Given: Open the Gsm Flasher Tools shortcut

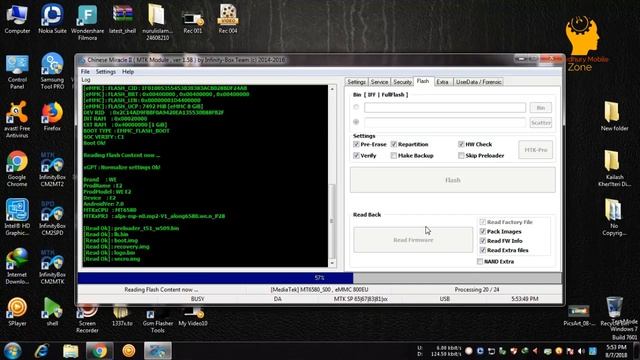Looking at the screenshot, I should click(x=158, y=321).
